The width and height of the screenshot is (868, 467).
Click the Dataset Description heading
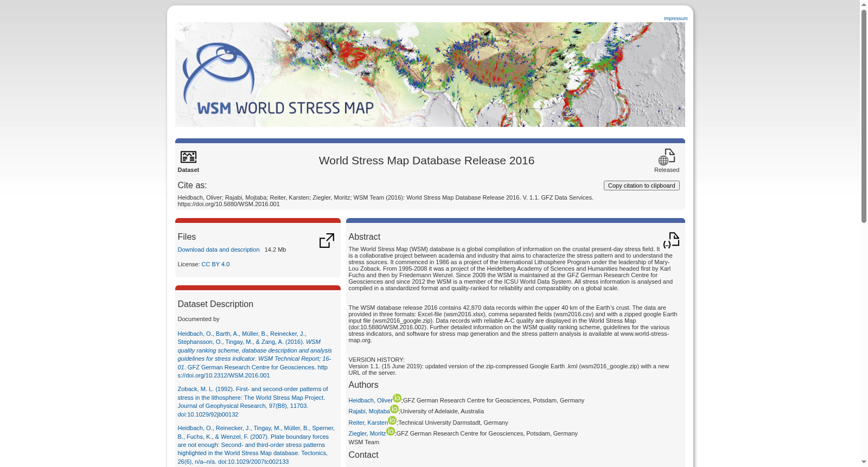[215, 304]
